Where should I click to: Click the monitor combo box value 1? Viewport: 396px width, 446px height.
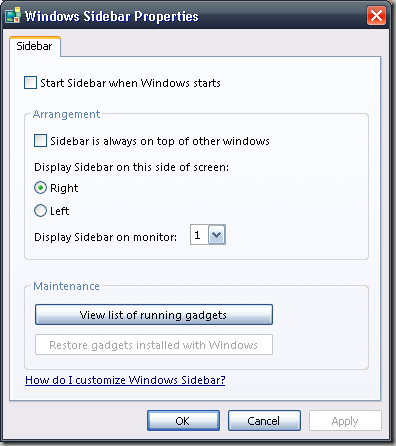(199, 235)
